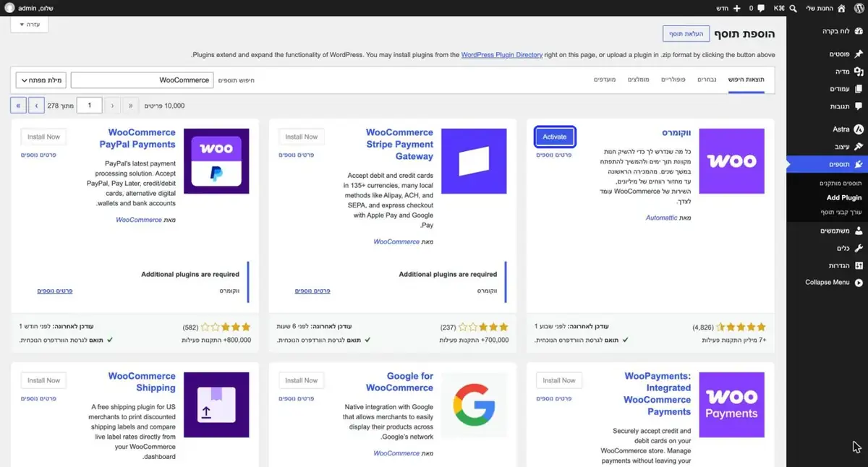Open the WooCommerce PayPal Payments title link

(x=139, y=139)
